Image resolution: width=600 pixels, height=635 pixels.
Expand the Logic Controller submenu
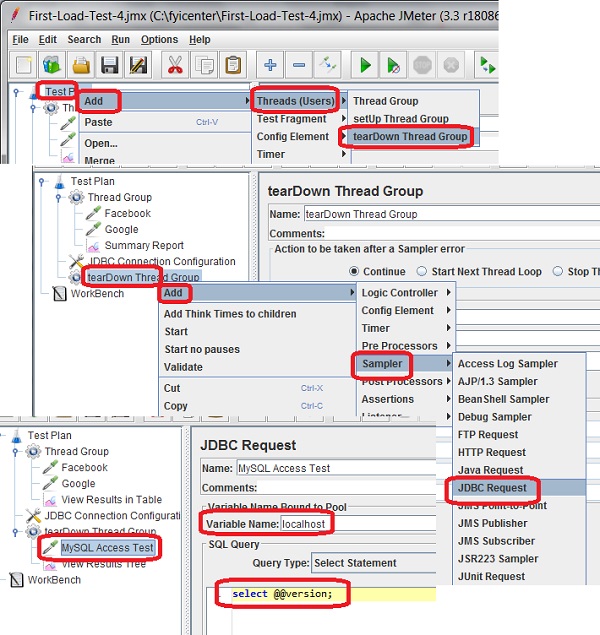(x=406, y=292)
